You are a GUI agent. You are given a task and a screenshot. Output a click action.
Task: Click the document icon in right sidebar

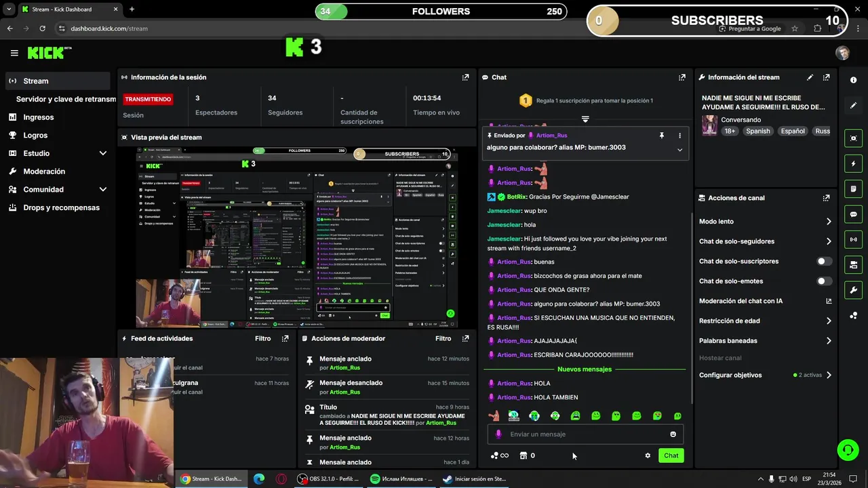click(853, 188)
